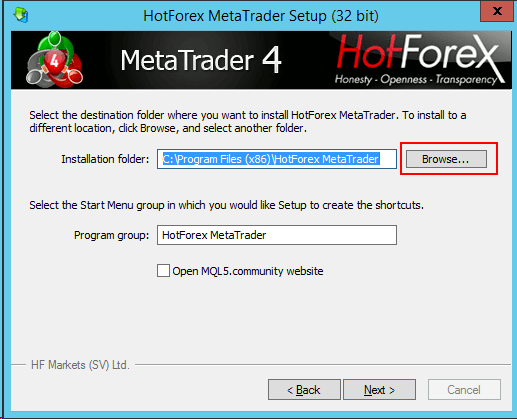Click inside the Installation folder path field
The width and height of the screenshot is (517, 419).
(277, 159)
